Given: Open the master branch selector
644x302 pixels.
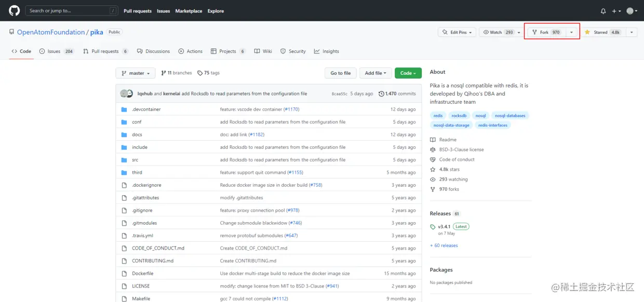Looking at the screenshot, I should tap(135, 73).
